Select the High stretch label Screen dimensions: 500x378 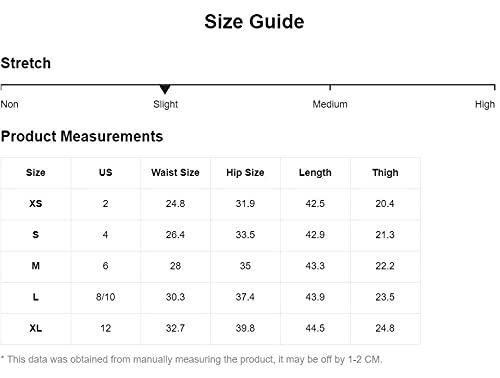pyautogui.click(x=485, y=105)
